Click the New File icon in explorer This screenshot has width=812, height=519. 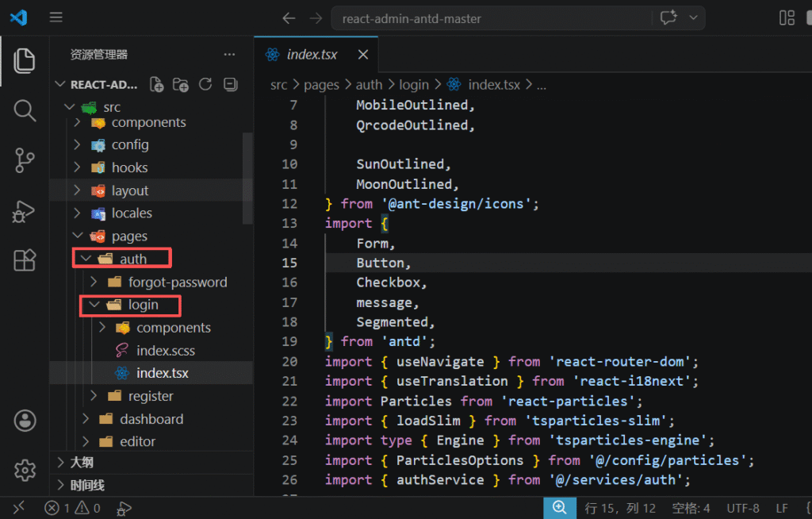coord(157,85)
